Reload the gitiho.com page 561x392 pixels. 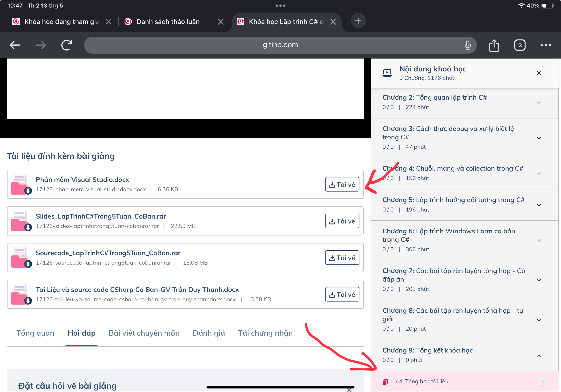(66, 45)
